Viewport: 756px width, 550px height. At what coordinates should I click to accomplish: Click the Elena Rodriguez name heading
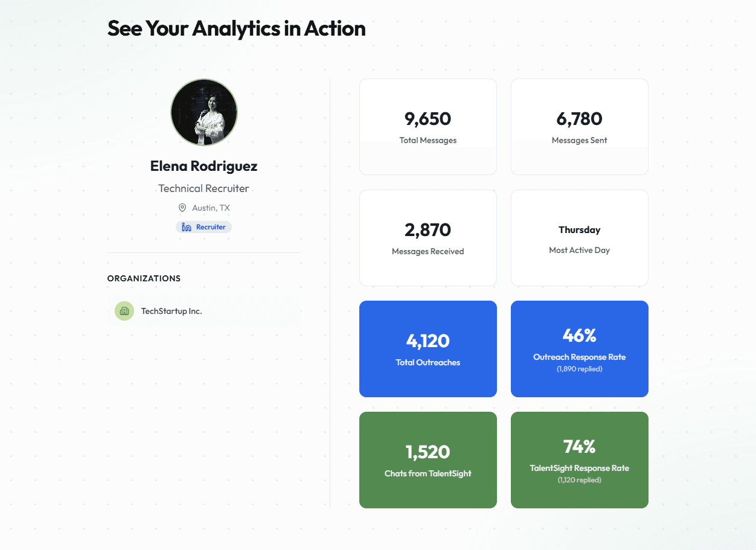coord(204,166)
